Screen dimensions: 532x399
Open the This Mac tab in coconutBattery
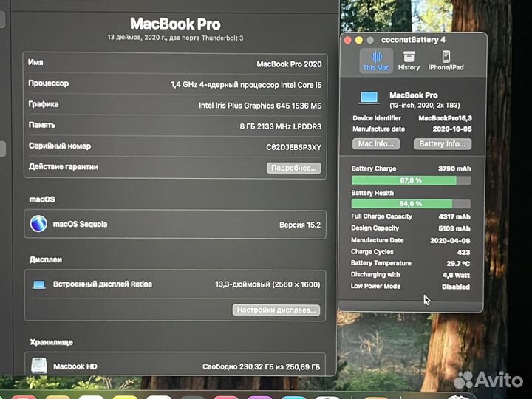pos(376,61)
